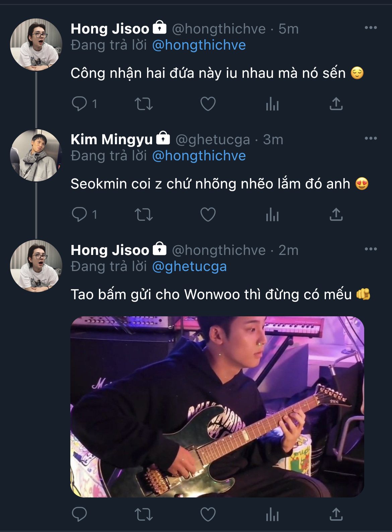Viewport: 392px width, 532px height.
Task: Retweet the first Hong Jisoo tweet
Action: 143,104
